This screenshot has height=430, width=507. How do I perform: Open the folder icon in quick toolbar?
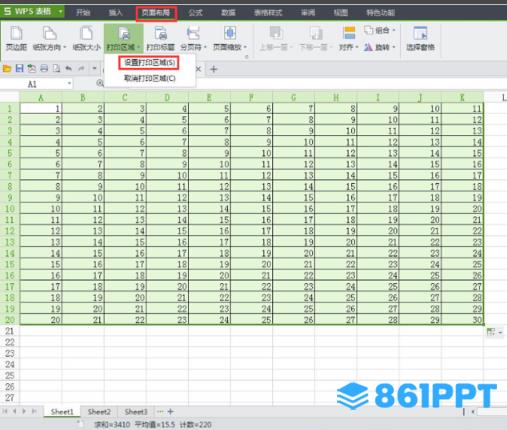pos(7,69)
